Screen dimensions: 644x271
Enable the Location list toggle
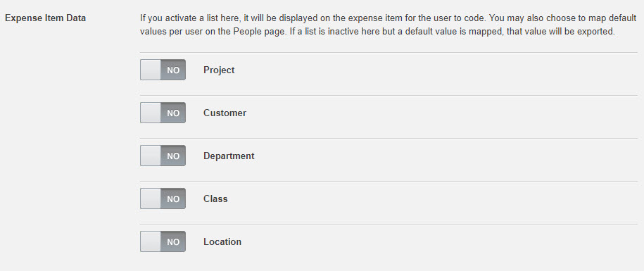click(163, 241)
